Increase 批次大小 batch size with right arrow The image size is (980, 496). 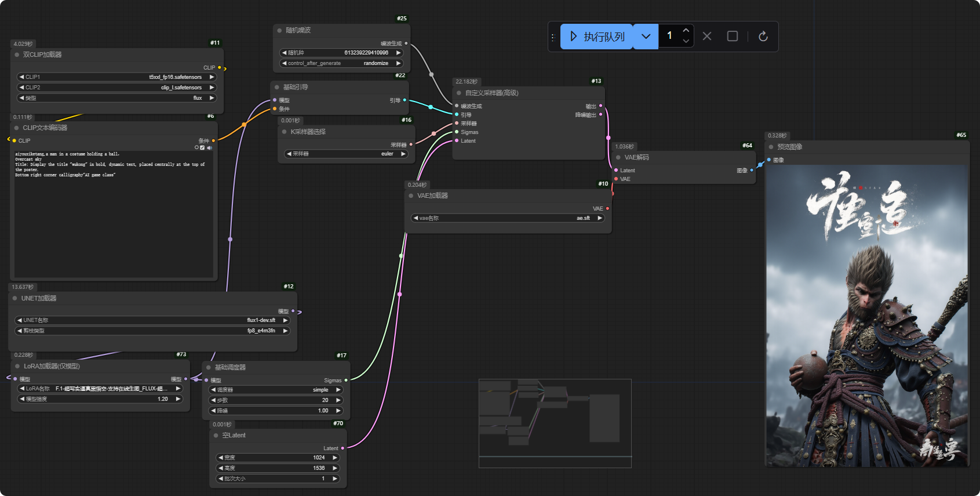(x=335, y=479)
